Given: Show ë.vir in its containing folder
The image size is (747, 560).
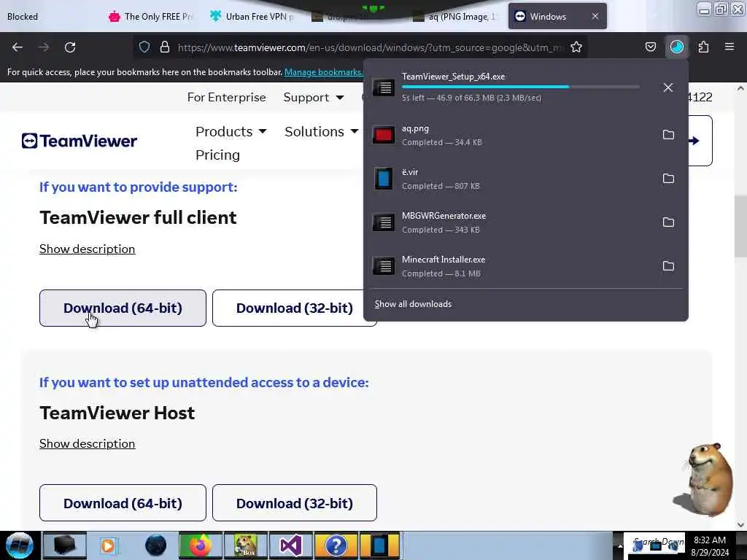Looking at the screenshot, I should tap(668, 179).
